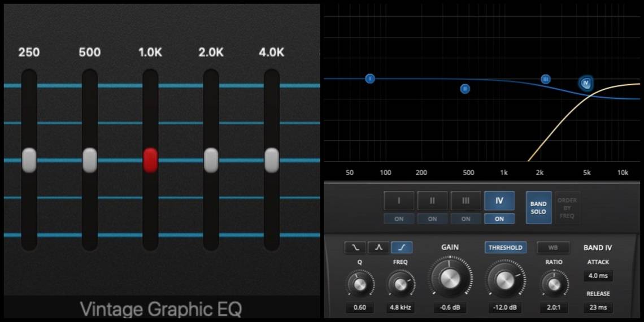644x322 pixels.
Task: Click the Q value field 0.60
Action: click(359, 308)
